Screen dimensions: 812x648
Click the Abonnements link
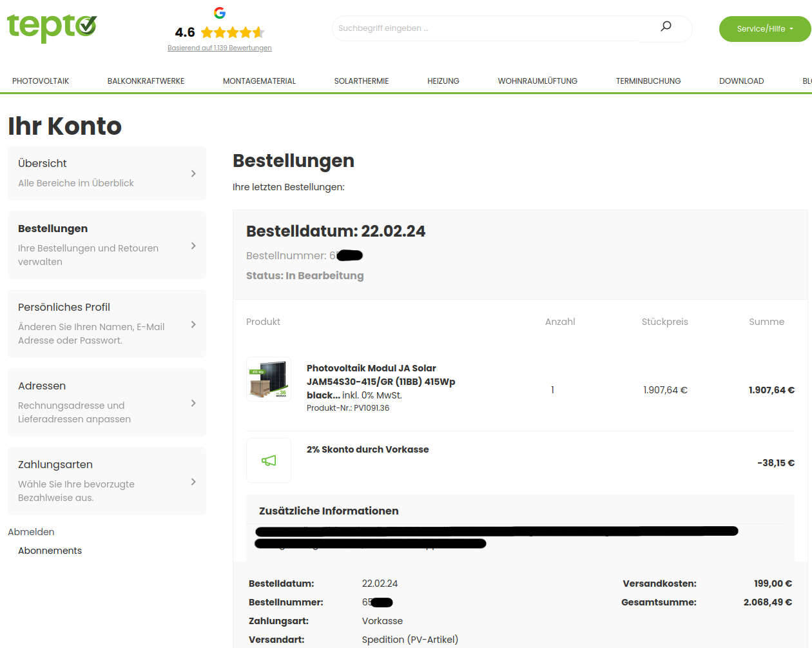click(50, 551)
